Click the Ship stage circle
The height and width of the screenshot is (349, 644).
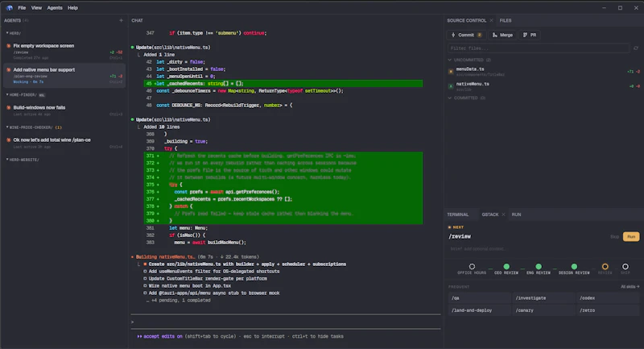pos(625,267)
